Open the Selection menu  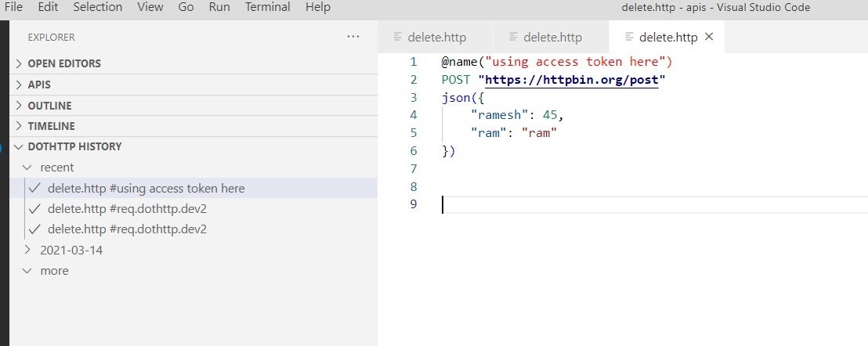pos(98,7)
